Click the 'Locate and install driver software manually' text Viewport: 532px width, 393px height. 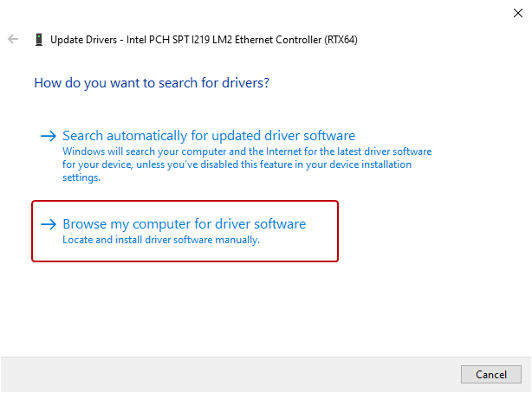click(161, 240)
